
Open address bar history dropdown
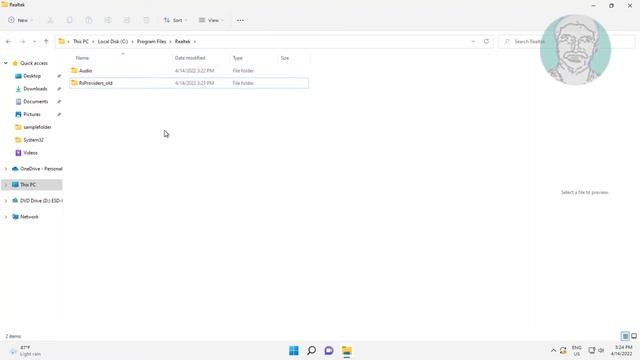pos(473,42)
